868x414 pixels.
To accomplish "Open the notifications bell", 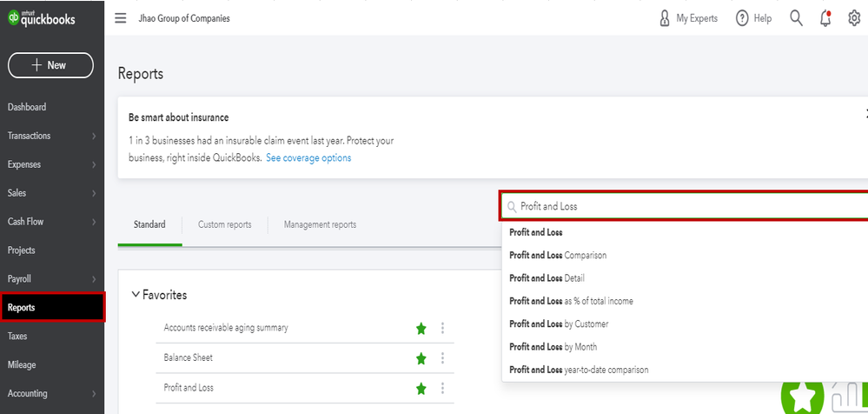I will (825, 18).
